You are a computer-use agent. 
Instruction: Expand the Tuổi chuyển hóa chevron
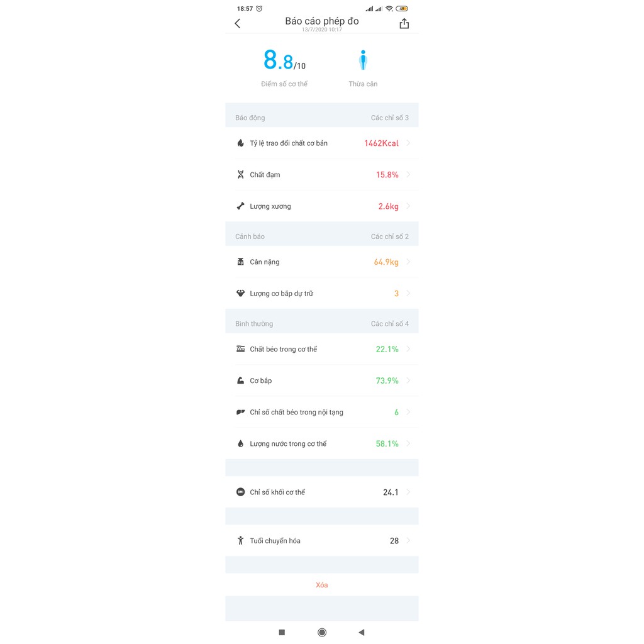pyautogui.click(x=408, y=540)
